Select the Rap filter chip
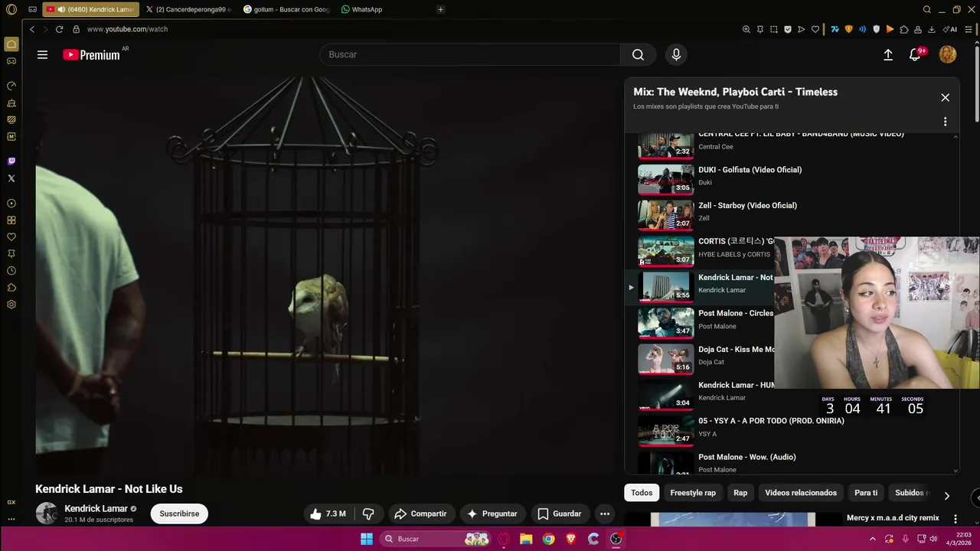This screenshot has width=980, height=551. click(x=740, y=493)
